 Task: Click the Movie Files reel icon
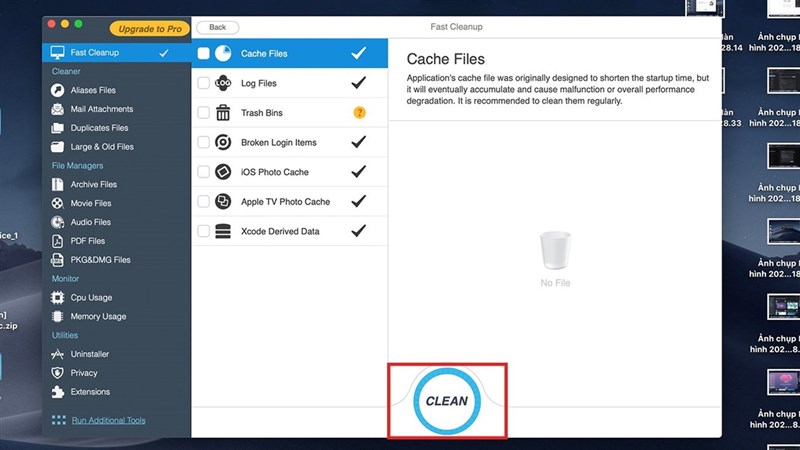click(x=57, y=203)
